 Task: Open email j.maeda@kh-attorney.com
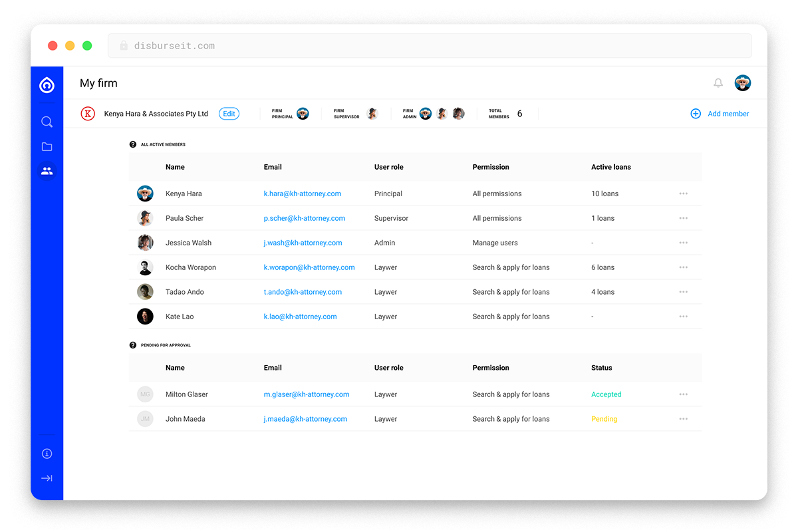coord(305,419)
